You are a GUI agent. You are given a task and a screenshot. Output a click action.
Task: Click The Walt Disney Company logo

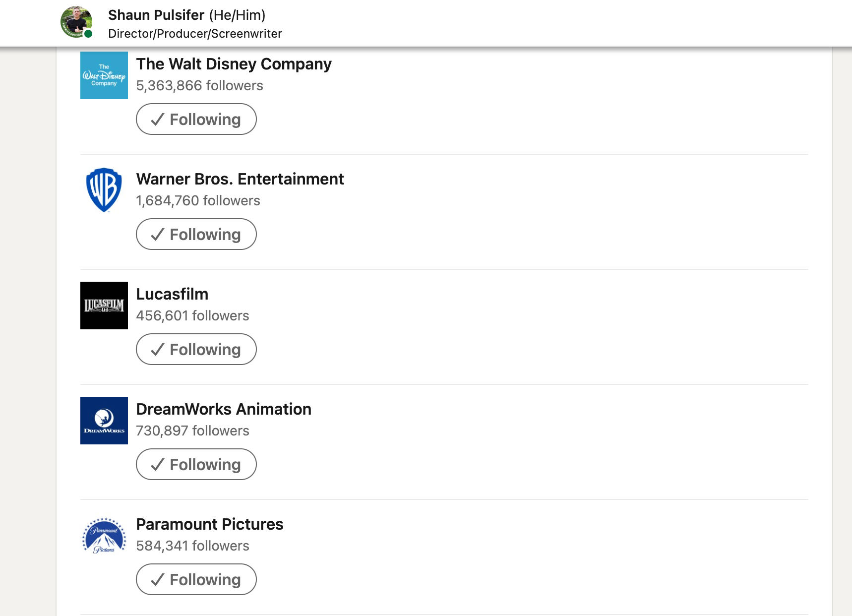pyautogui.click(x=104, y=75)
